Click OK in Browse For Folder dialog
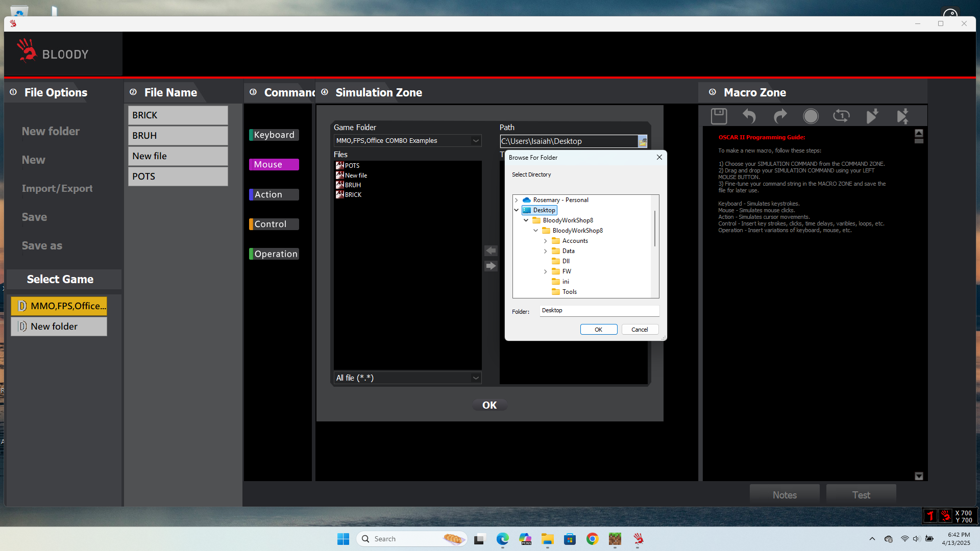The image size is (980, 551). pyautogui.click(x=598, y=330)
